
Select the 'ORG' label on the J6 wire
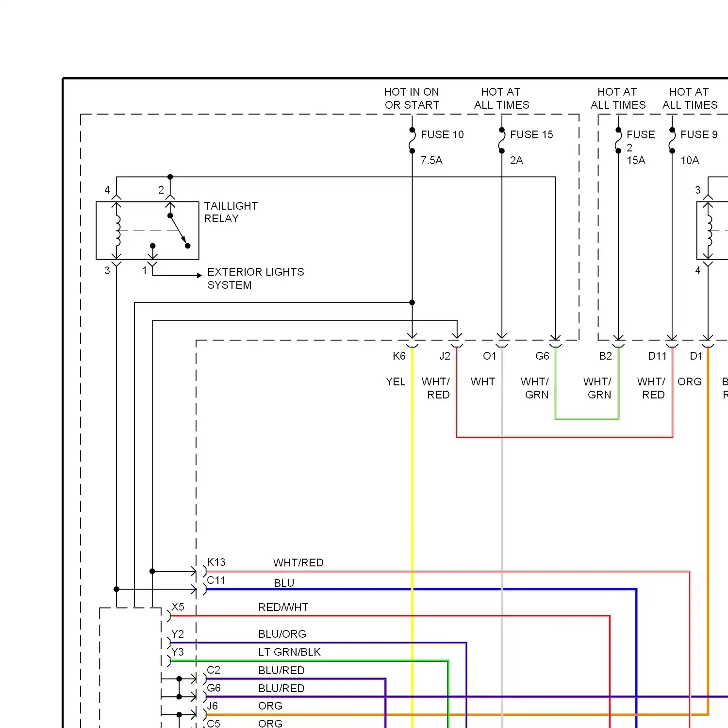270,706
